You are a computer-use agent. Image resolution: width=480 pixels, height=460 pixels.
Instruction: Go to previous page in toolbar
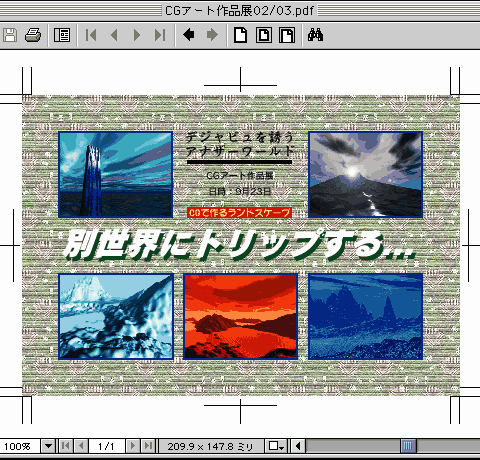(114, 35)
